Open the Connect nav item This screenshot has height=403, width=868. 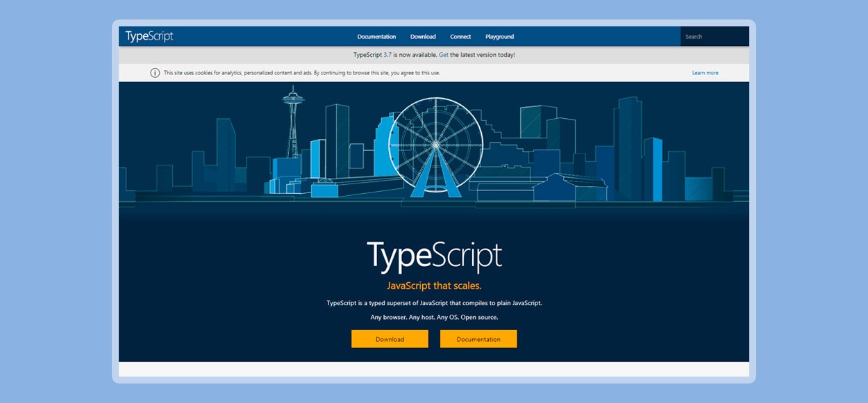pyautogui.click(x=460, y=37)
